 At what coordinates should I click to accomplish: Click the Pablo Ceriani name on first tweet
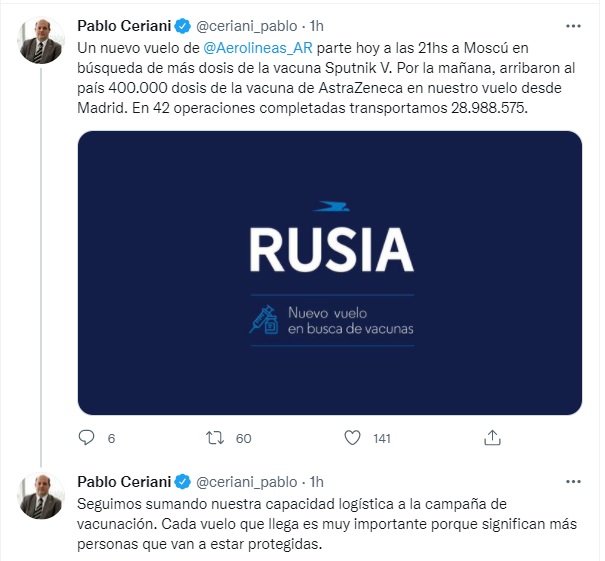coord(124,26)
